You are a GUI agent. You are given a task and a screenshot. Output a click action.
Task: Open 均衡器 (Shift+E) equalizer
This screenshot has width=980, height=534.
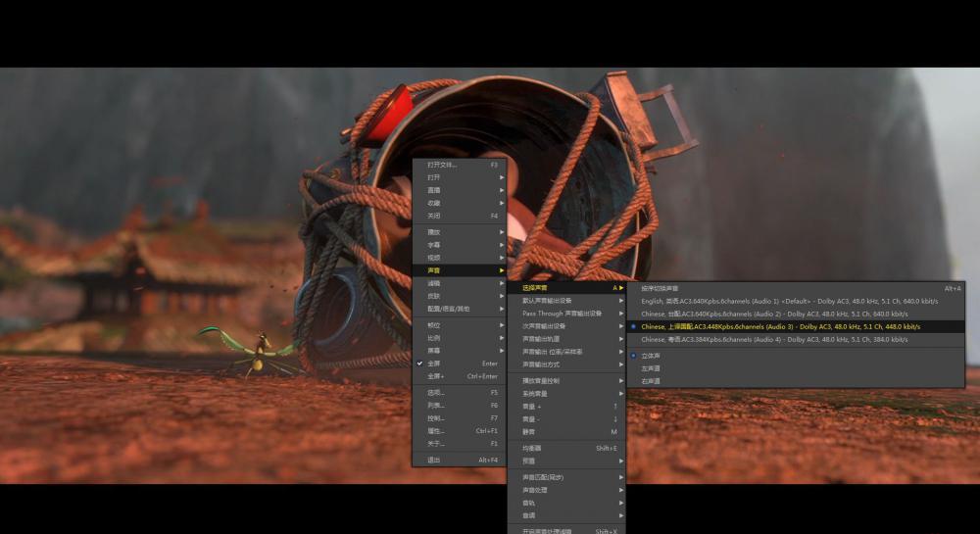pyautogui.click(x=566, y=449)
